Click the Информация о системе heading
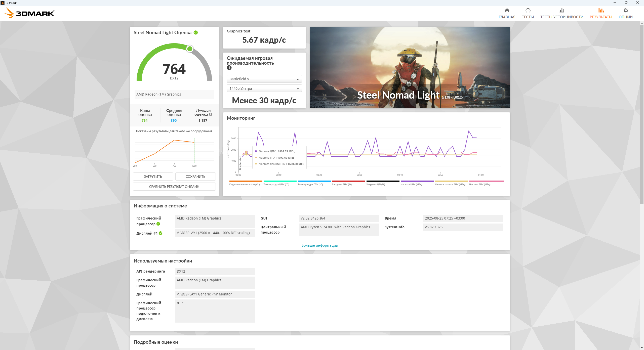The width and height of the screenshot is (644, 350). click(160, 206)
